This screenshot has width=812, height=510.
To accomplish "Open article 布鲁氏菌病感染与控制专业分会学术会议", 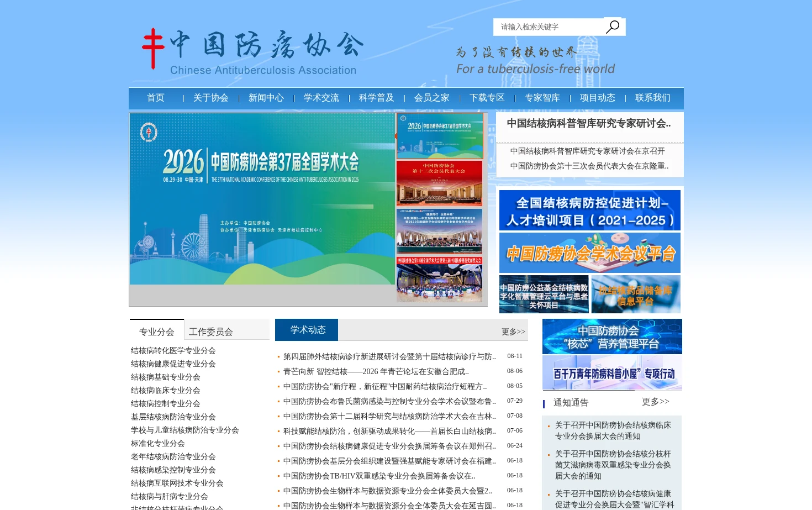I will coord(389,401).
